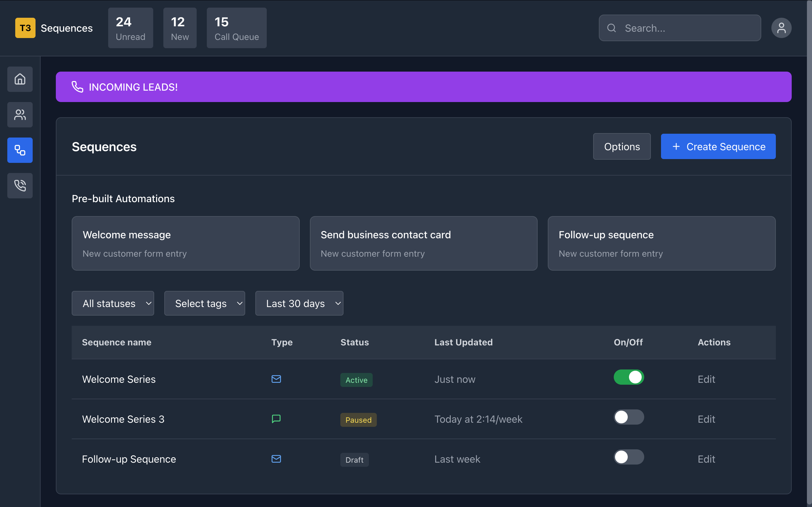Viewport: 812px width, 507px height.
Task: Open the 24 Unread tab
Action: pyautogui.click(x=131, y=28)
